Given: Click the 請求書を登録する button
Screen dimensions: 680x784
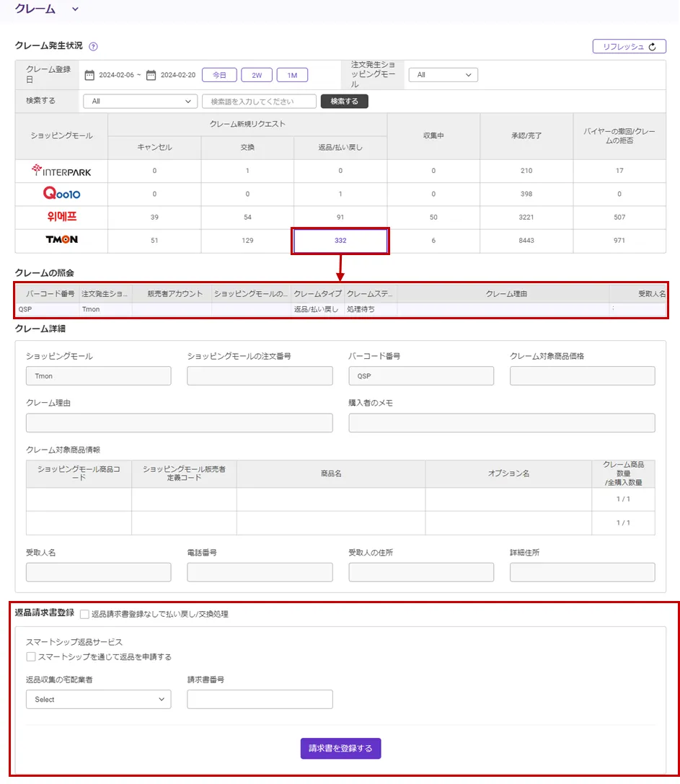Looking at the screenshot, I should tap(341, 749).
